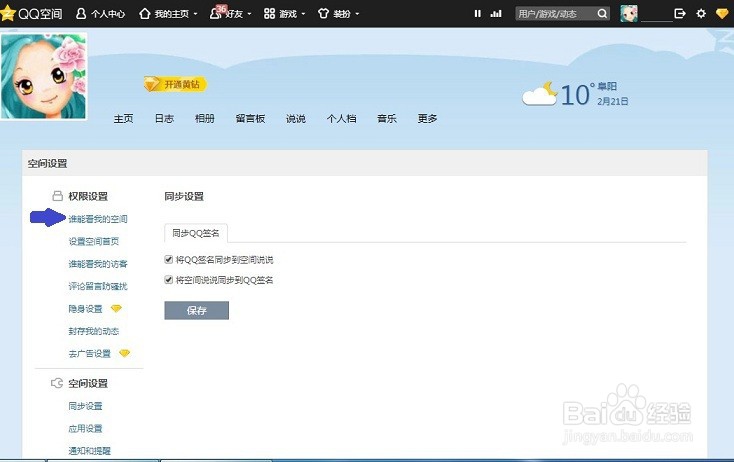Open the 个人档 tab
The height and width of the screenshot is (462, 734).
pos(342,119)
